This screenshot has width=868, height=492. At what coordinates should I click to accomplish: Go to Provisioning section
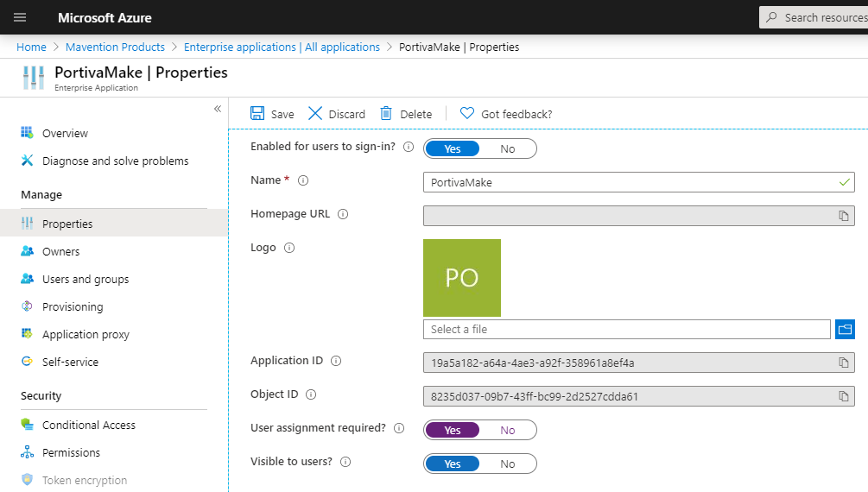point(73,306)
